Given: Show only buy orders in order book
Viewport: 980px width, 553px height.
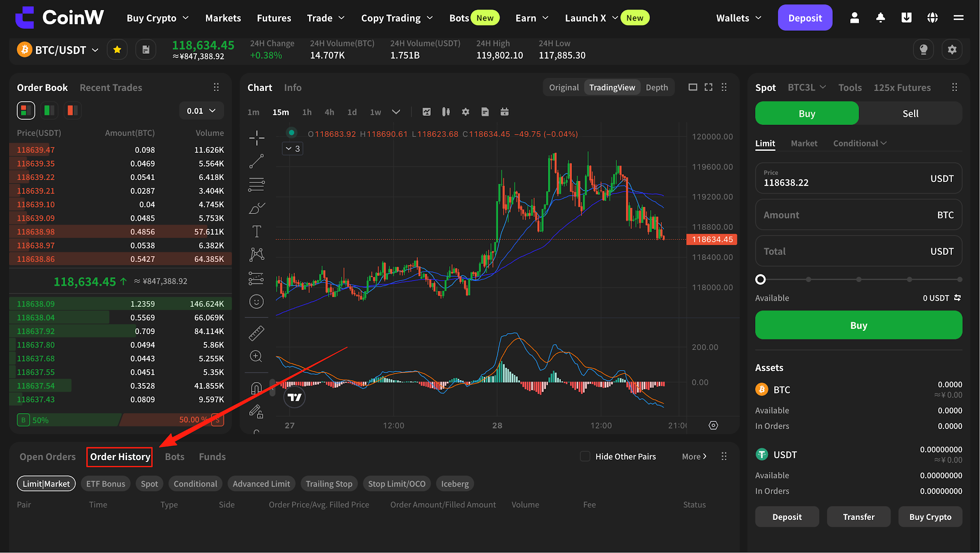Looking at the screenshot, I should click(x=49, y=111).
